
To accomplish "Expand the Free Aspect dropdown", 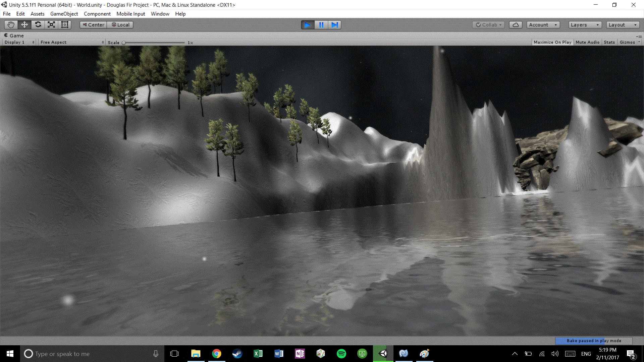I will tap(72, 42).
